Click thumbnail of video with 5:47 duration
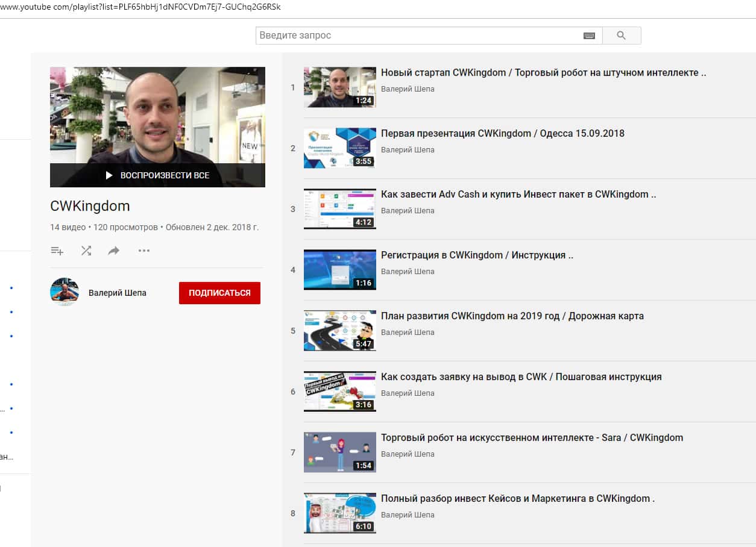The height and width of the screenshot is (547, 756). 340,331
